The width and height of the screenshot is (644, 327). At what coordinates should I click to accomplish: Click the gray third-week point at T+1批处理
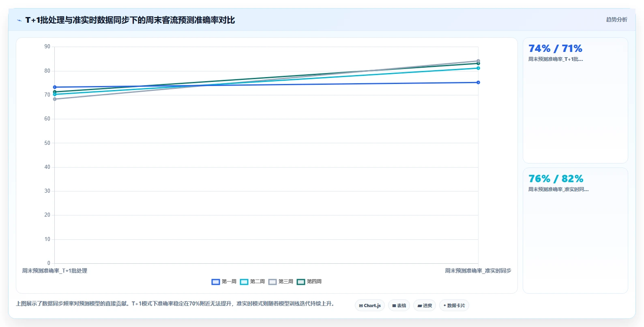click(x=55, y=99)
